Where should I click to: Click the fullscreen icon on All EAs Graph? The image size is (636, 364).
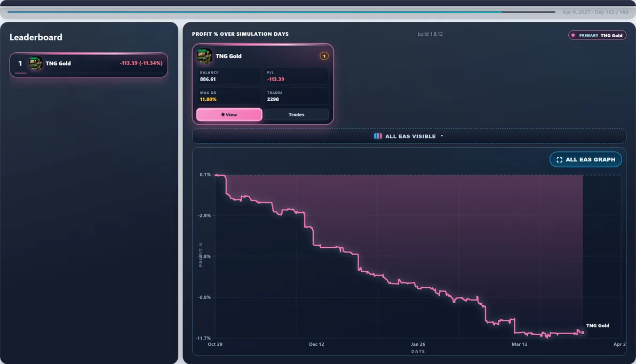pyautogui.click(x=559, y=160)
